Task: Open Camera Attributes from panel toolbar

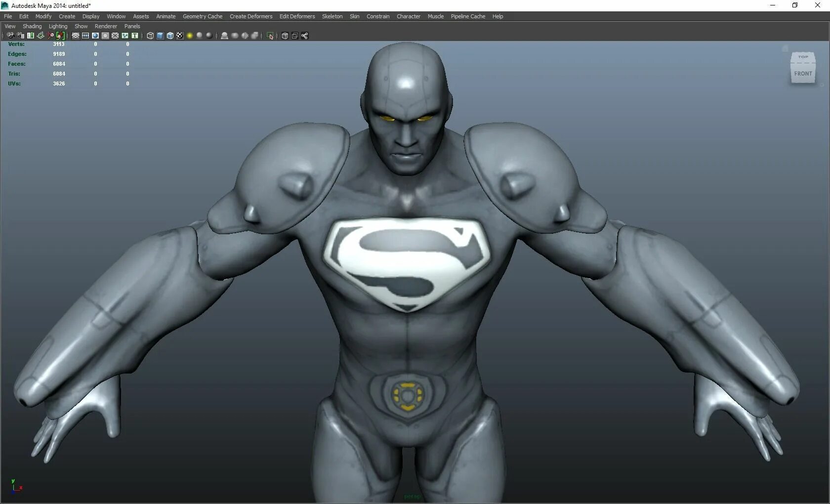Action: 20,36
